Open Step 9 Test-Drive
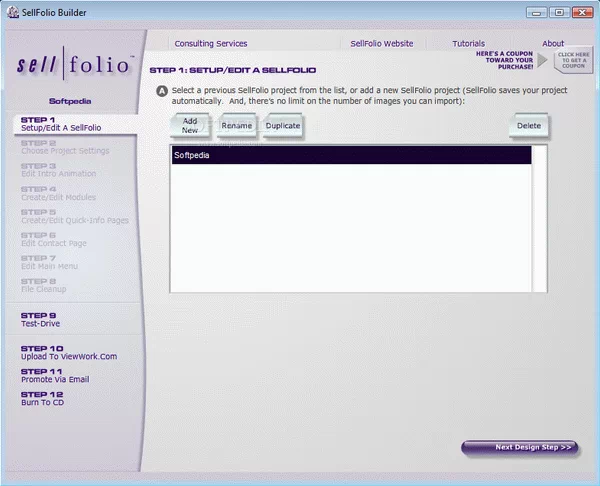 coord(41,320)
